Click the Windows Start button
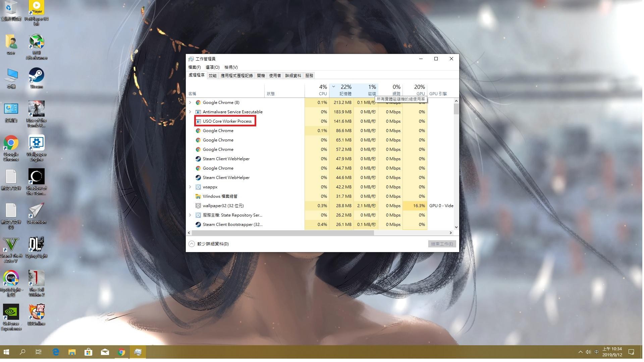The width and height of the screenshot is (644, 362). click(6, 352)
